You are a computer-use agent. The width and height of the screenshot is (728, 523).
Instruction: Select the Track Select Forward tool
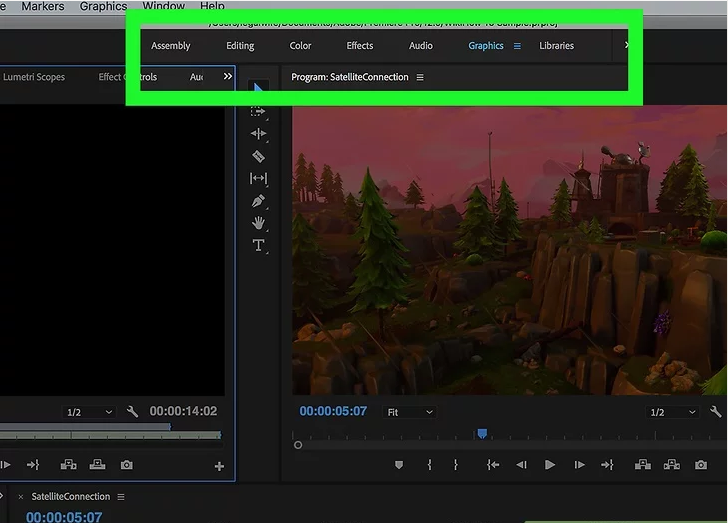pyautogui.click(x=258, y=111)
